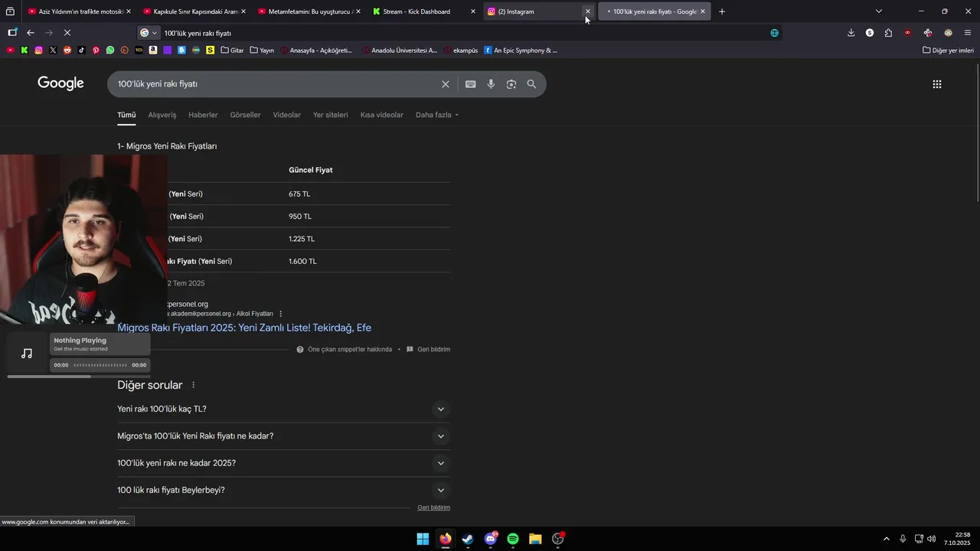The image size is (980, 551).
Task: Open the address bar search engine dropdown
Action: pyautogui.click(x=149, y=33)
